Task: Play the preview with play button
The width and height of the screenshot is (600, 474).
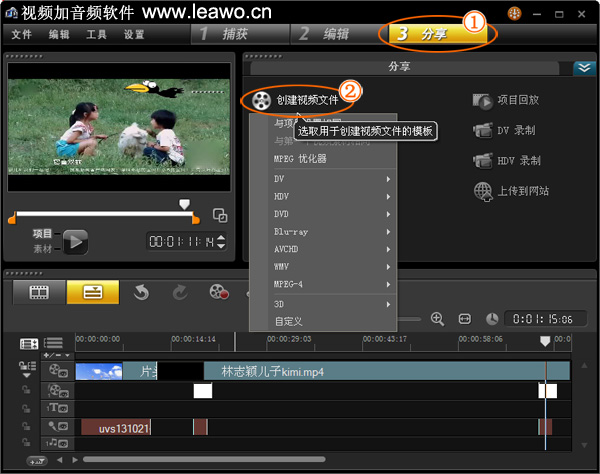Action: pos(75,242)
